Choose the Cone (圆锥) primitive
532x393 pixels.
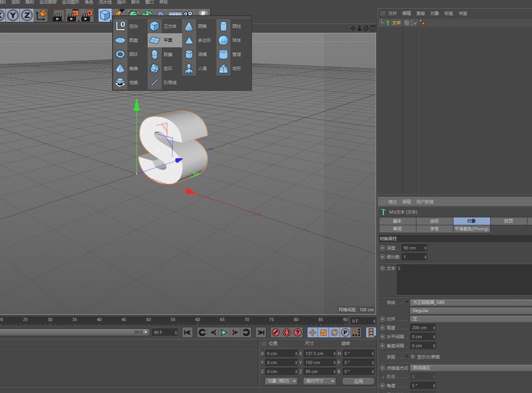click(196, 26)
